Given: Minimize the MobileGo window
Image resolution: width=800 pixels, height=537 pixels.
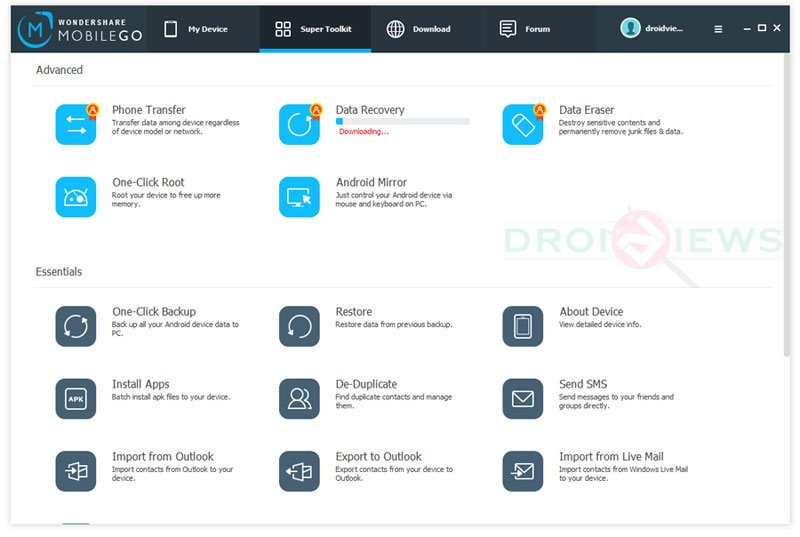Looking at the screenshot, I should click(747, 29).
